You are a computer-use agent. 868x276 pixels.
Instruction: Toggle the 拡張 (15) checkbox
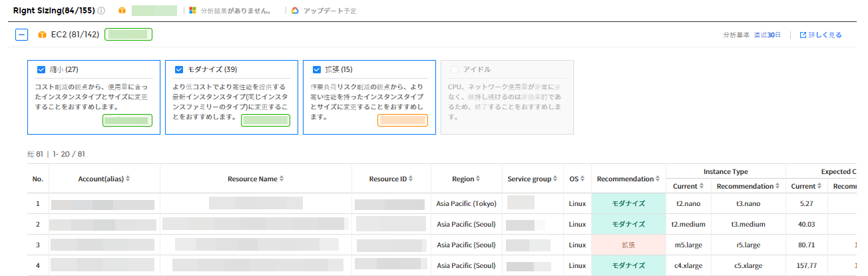tap(317, 69)
